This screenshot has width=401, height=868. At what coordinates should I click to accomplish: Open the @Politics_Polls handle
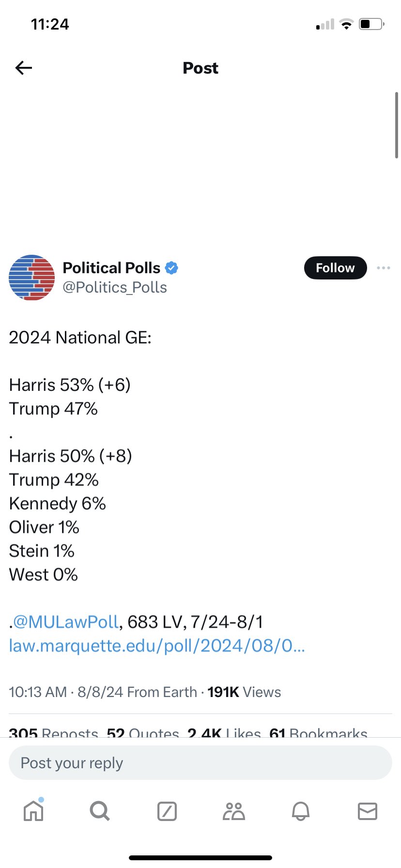click(115, 288)
